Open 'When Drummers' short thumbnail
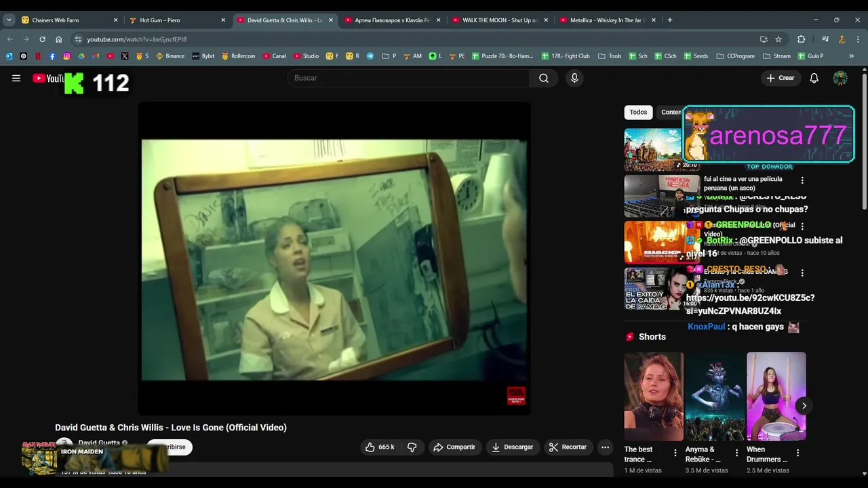Image resolution: width=868 pixels, height=488 pixels. (x=776, y=396)
